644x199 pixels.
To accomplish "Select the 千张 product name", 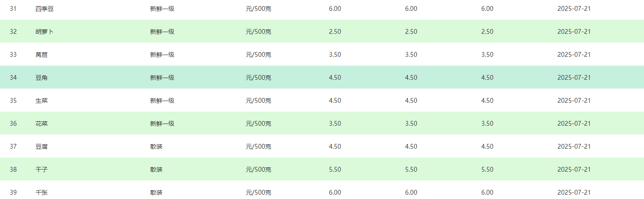I will pos(42,192).
